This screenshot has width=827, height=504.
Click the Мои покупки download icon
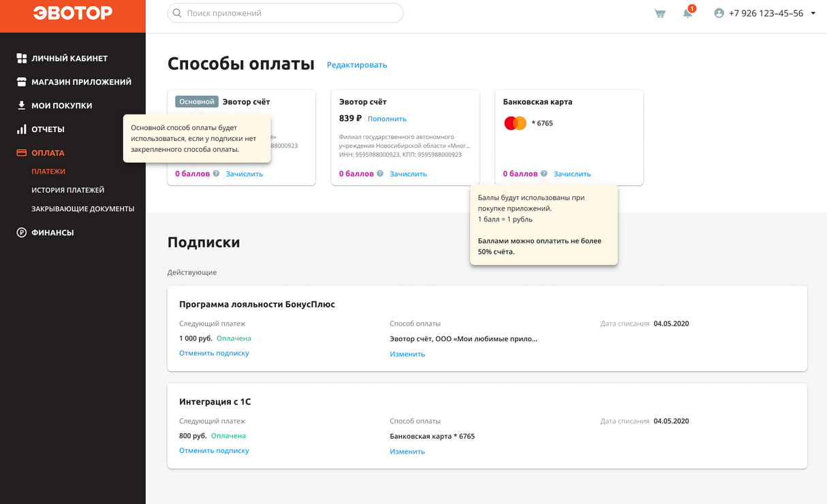[22, 106]
